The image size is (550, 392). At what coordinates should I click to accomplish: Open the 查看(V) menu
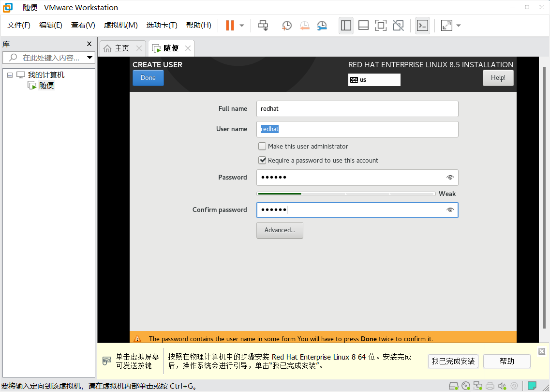click(x=83, y=25)
